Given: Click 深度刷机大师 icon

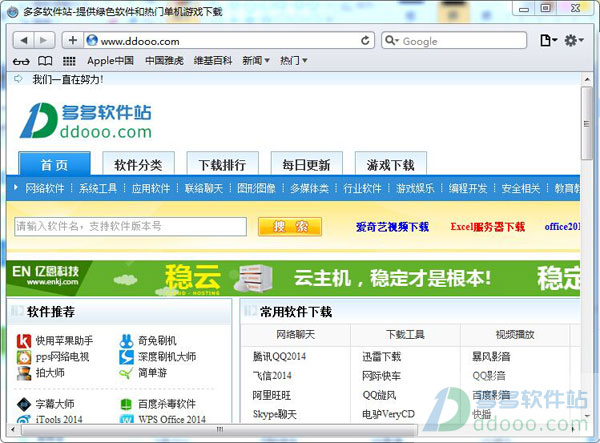Looking at the screenshot, I should pos(126,357).
